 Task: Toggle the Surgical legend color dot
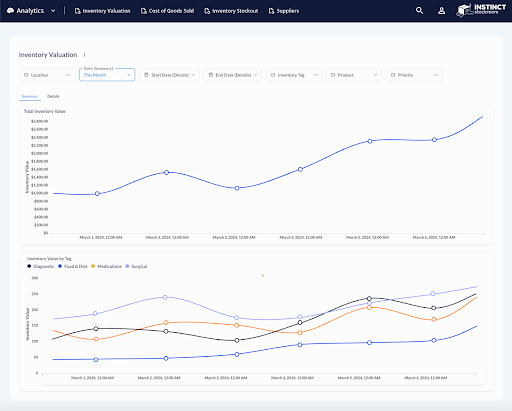click(x=127, y=266)
